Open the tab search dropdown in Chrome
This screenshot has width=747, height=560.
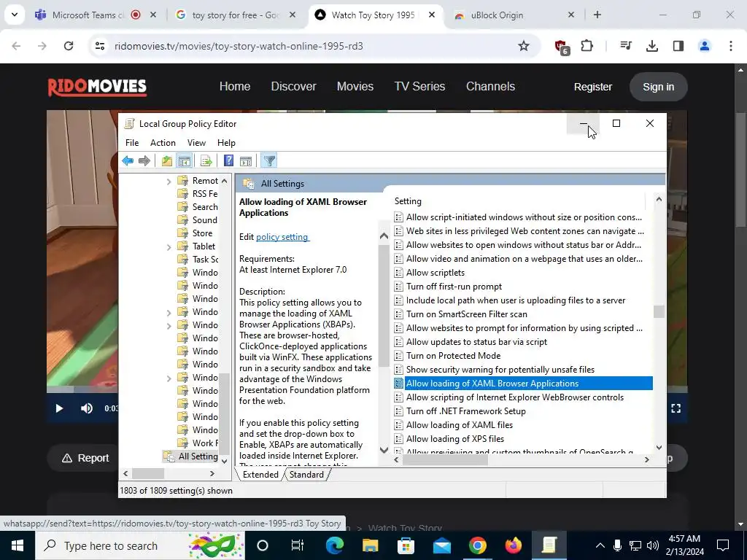click(15, 15)
